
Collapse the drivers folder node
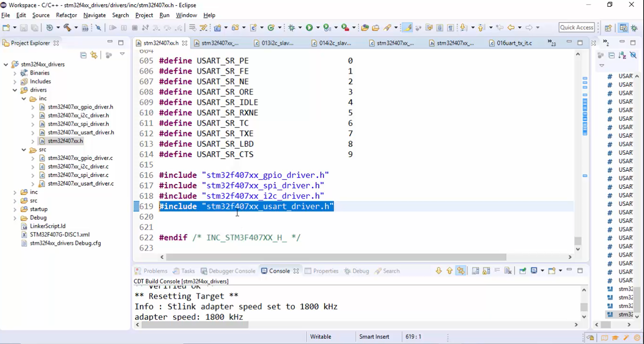pos(15,90)
